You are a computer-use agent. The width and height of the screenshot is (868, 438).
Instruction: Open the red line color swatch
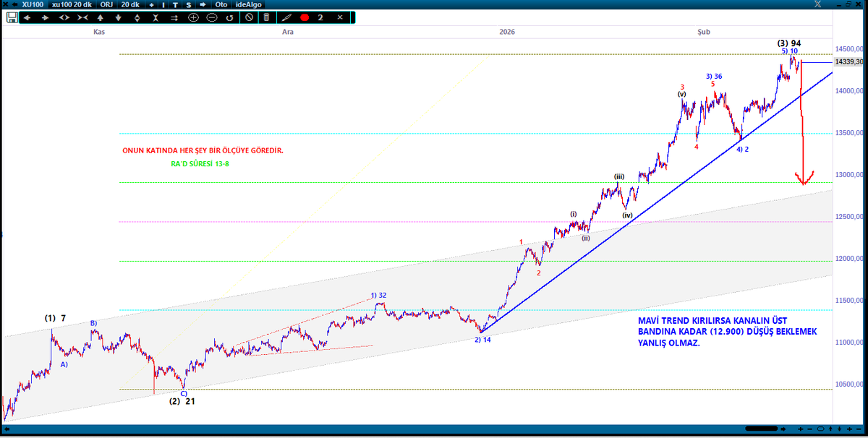click(305, 17)
